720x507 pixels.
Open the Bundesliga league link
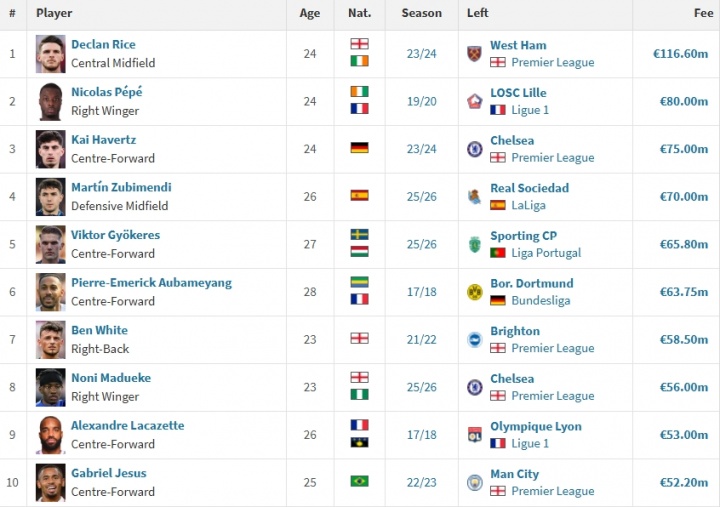pos(541,300)
